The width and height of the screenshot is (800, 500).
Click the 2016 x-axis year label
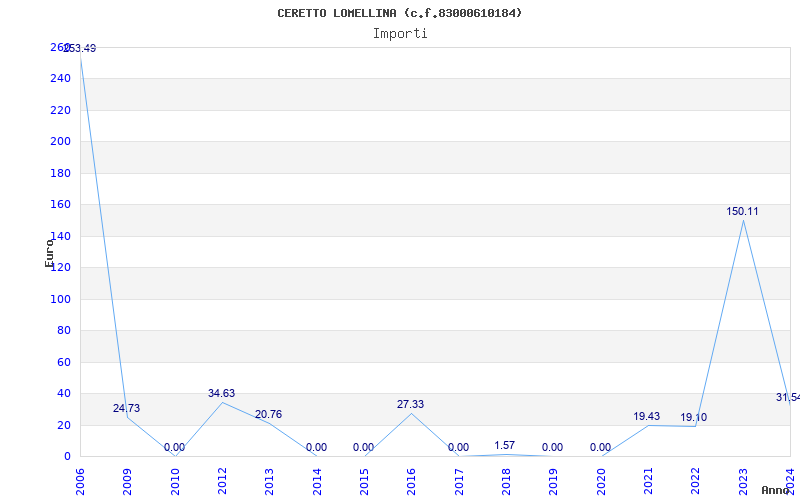pyautogui.click(x=412, y=482)
